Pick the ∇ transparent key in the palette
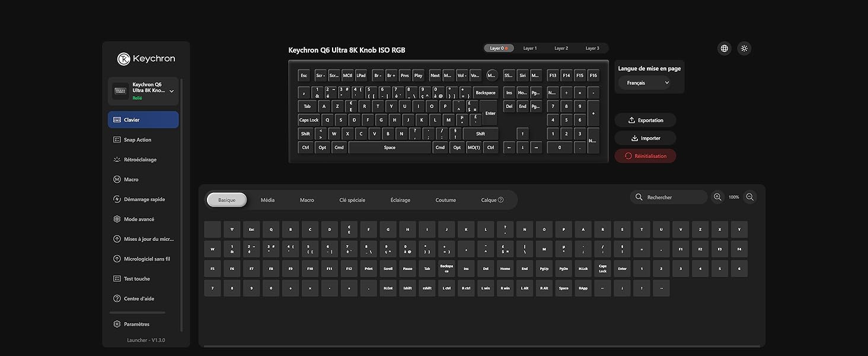The height and width of the screenshot is (356, 868). click(x=232, y=230)
